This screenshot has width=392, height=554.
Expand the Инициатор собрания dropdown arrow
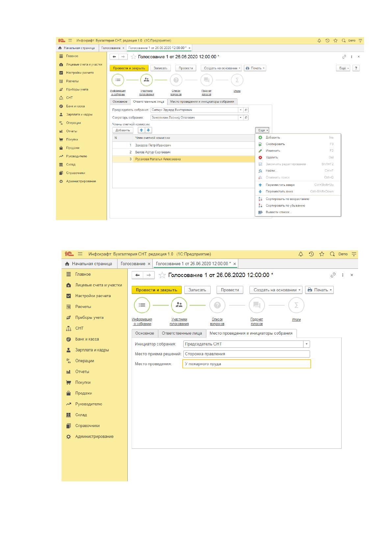tap(307, 344)
